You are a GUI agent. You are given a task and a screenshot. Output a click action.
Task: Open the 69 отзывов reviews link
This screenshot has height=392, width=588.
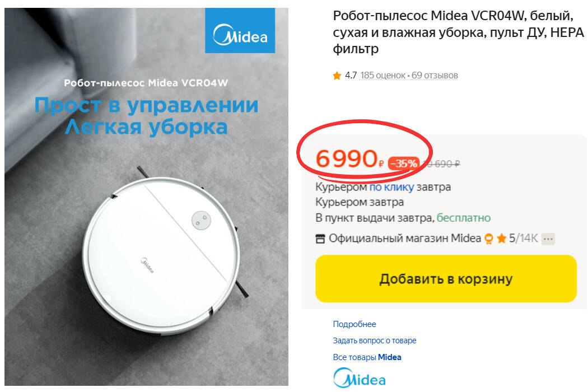pos(435,76)
